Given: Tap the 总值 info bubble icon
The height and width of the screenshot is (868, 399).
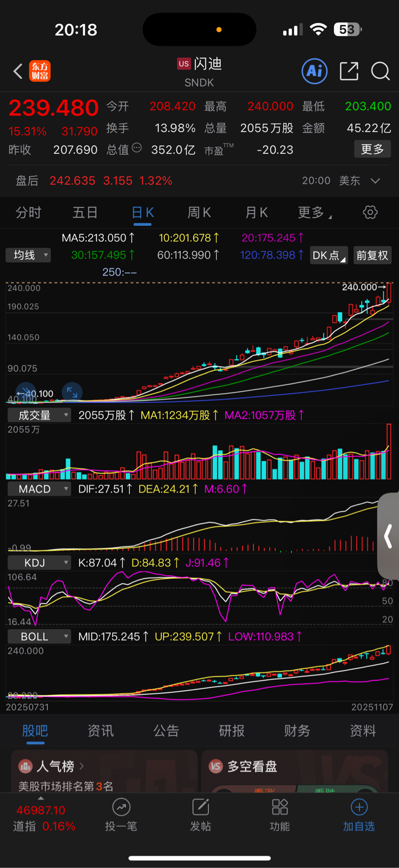Looking at the screenshot, I should coord(137,148).
